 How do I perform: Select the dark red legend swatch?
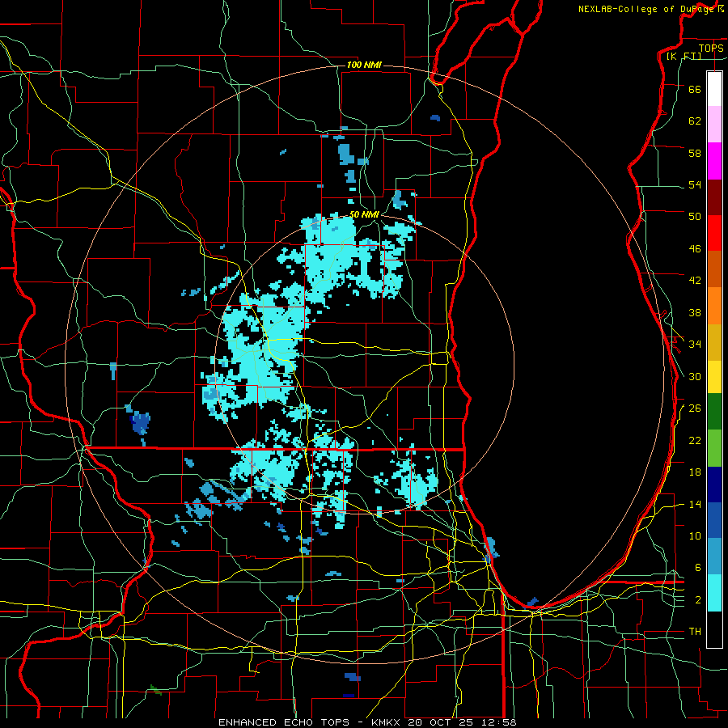tap(714, 197)
